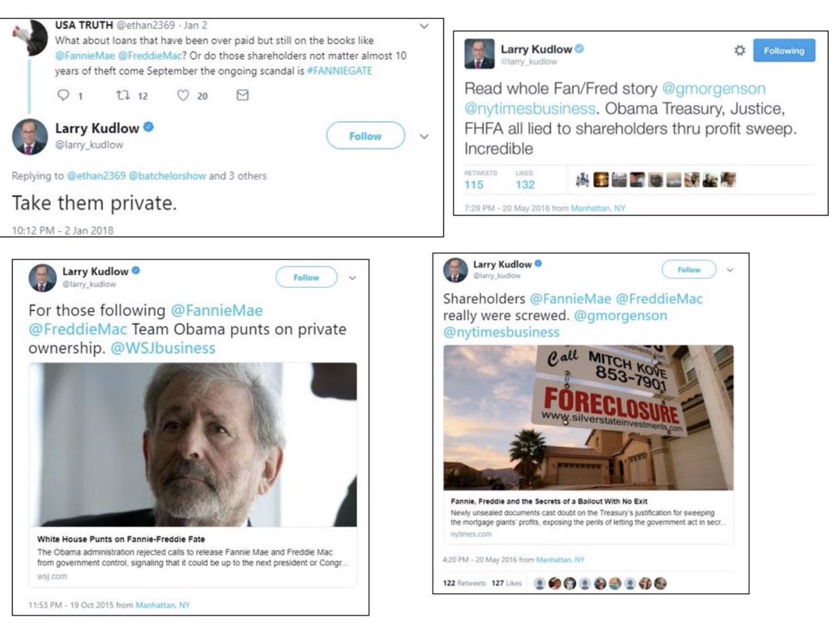This screenshot has width=840, height=624.
Task: Open the White House Punts on Fannie-Freddie Fate article
Action: tap(192, 474)
